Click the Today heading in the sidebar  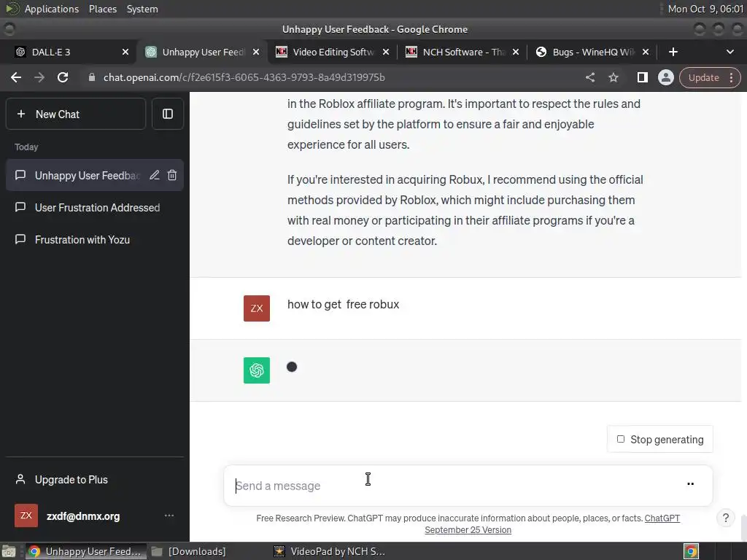point(26,147)
